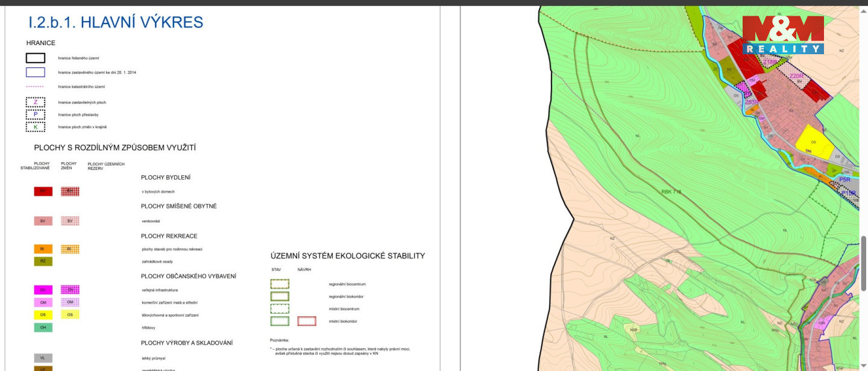This screenshot has width=868, height=371.
Task: Click the Z20R zone label on map
Action: (796, 76)
